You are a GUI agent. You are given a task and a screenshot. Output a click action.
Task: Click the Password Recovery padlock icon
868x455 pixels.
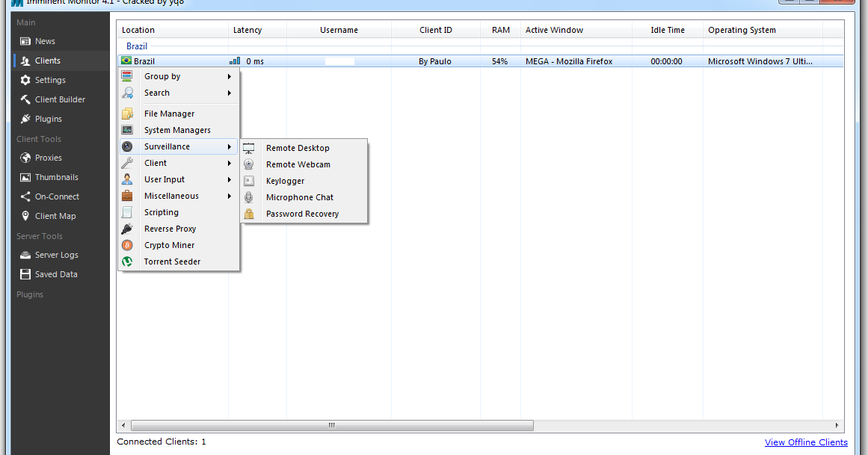(x=249, y=214)
